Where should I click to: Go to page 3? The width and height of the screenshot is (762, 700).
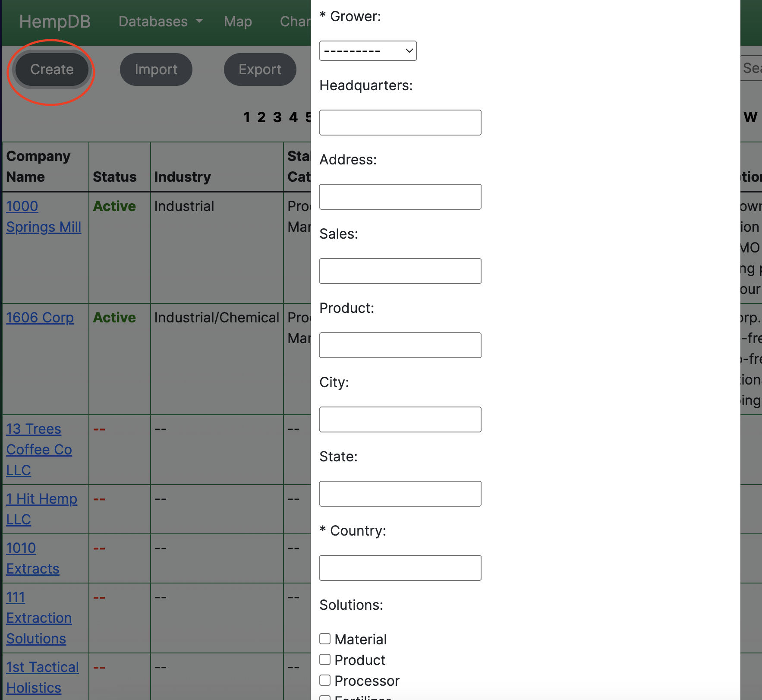coord(277,117)
